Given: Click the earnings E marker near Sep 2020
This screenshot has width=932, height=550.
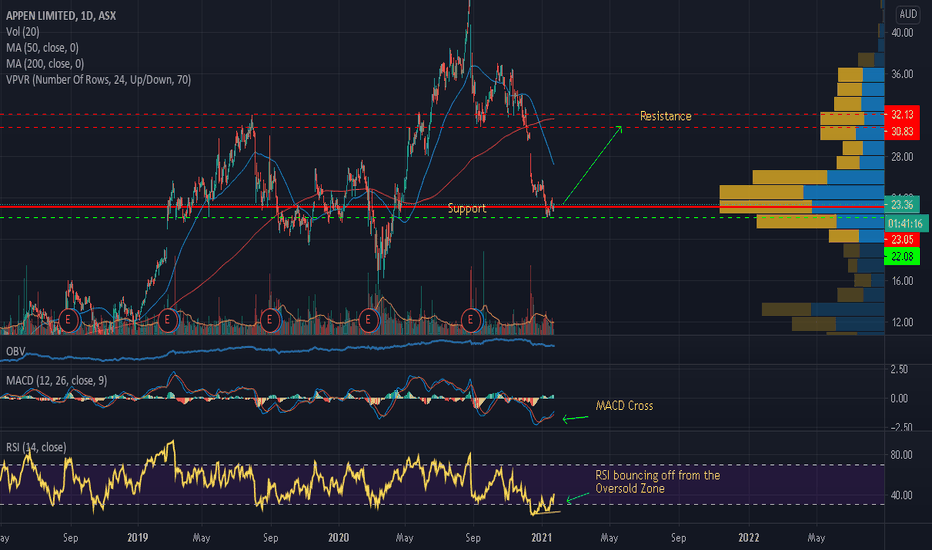Looking at the screenshot, I should [471, 320].
